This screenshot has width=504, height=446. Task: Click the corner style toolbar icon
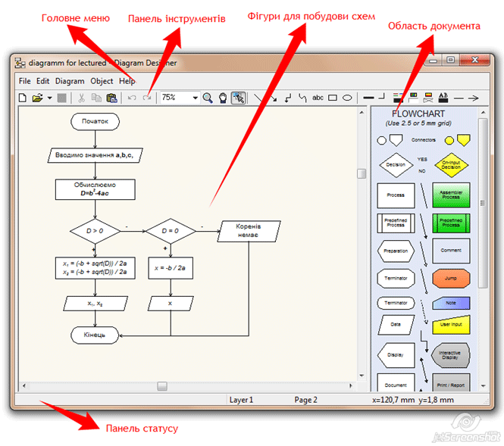381,96
